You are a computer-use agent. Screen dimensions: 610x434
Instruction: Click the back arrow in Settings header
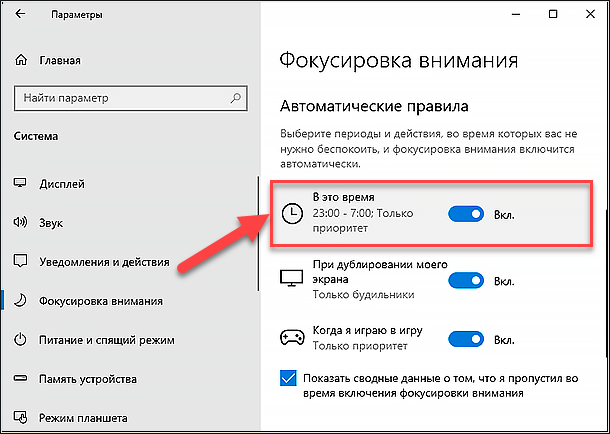(x=20, y=14)
